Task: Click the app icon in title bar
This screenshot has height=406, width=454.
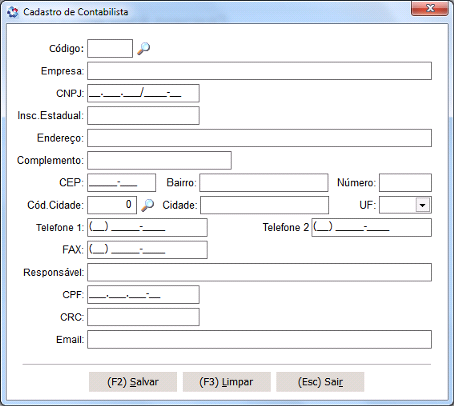Action: 13,12
